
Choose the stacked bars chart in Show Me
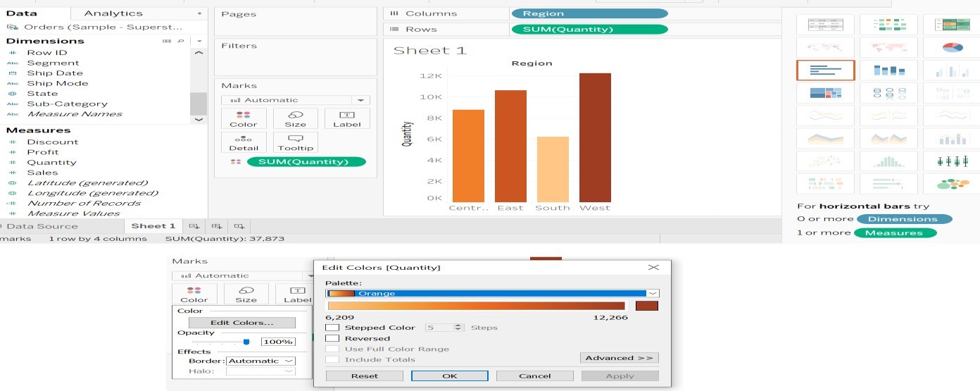tap(890, 70)
